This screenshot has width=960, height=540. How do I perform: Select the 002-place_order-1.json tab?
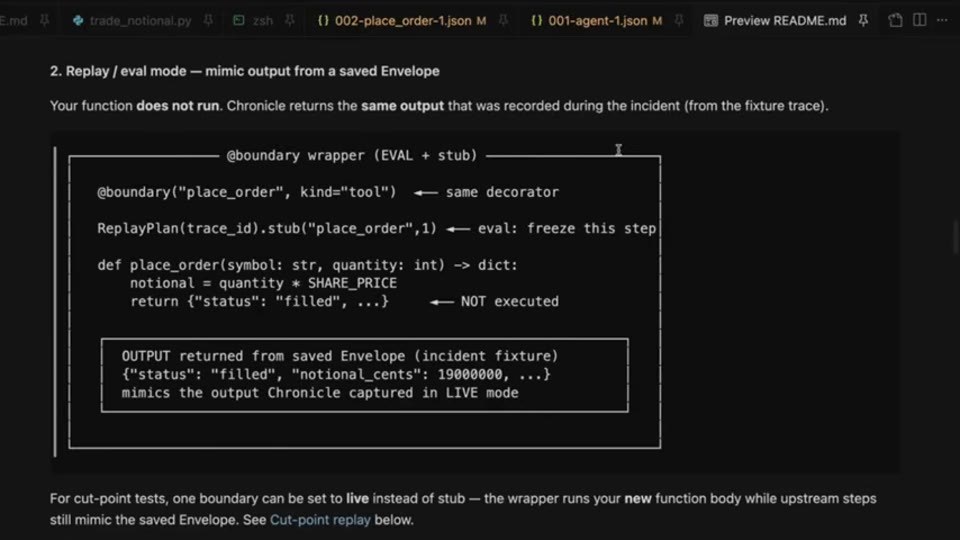click(x=403, y=21)
